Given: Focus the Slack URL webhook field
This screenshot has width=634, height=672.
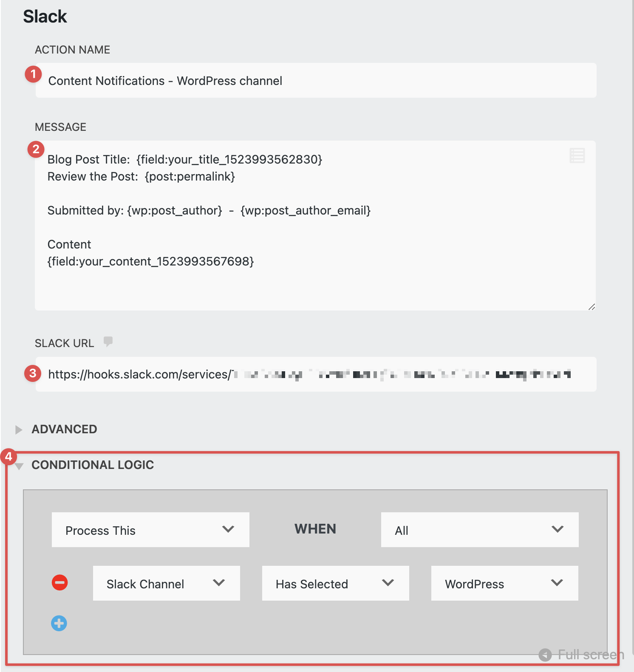Looking at the screenshot, I should (316, 374).
